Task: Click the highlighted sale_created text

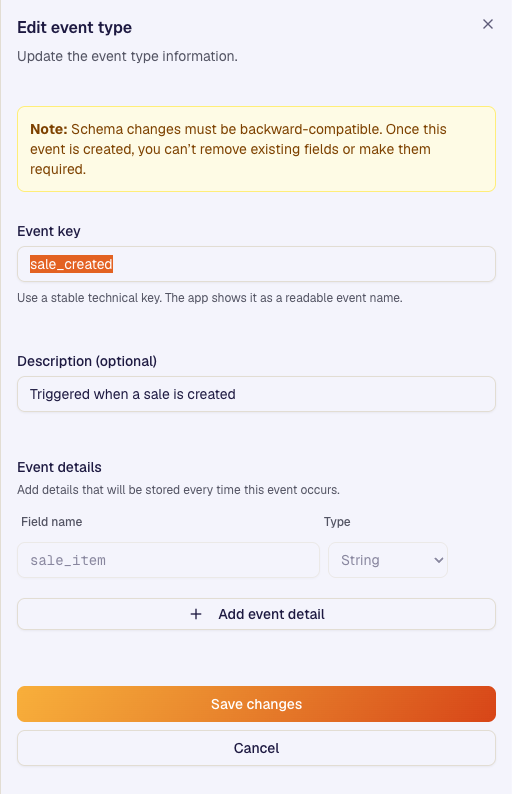Action: (71, 264)
